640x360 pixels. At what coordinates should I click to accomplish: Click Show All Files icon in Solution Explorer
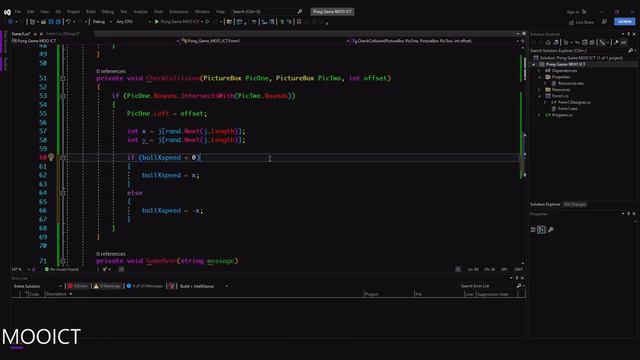592,42
